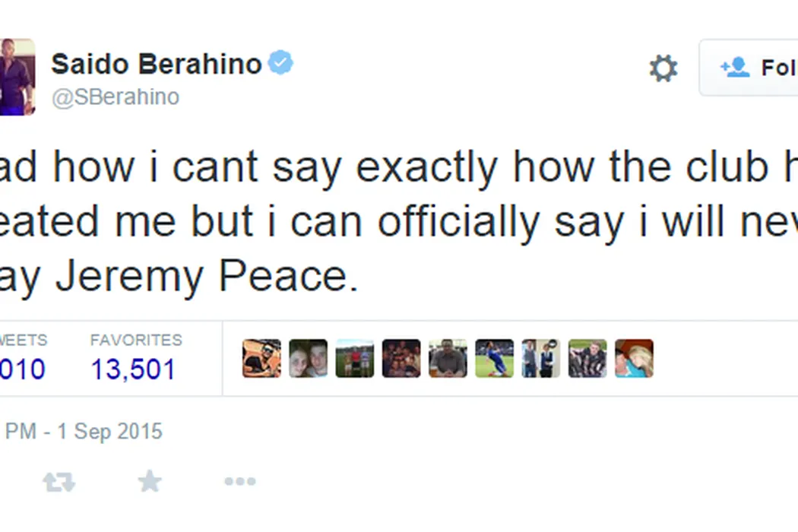Open the last avatar with a blonde woman
Image resolution: width=798 pixels, height=532 pixels.
click(x=634, y=359)
